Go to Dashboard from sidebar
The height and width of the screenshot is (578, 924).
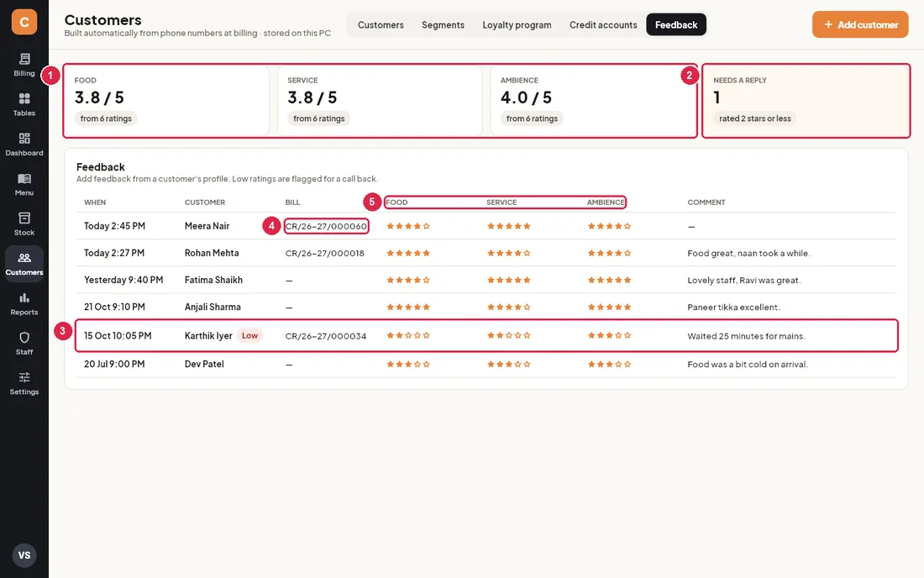pos(24,144)
